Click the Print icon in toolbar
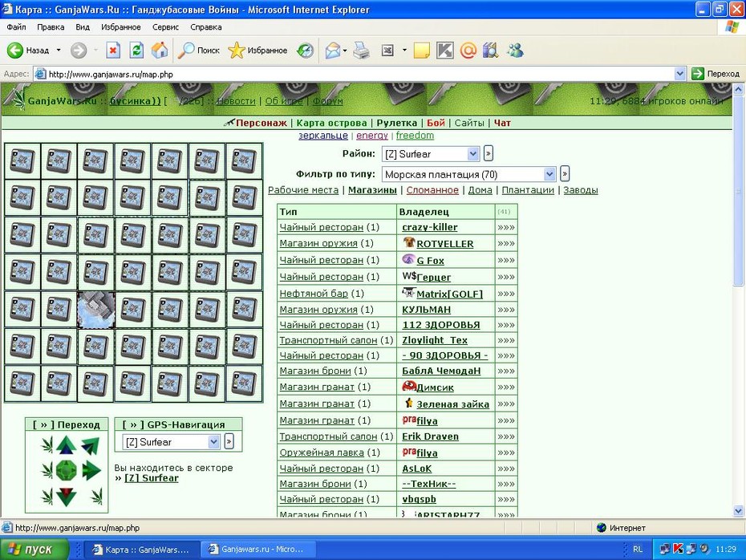 tap(362, 50)
